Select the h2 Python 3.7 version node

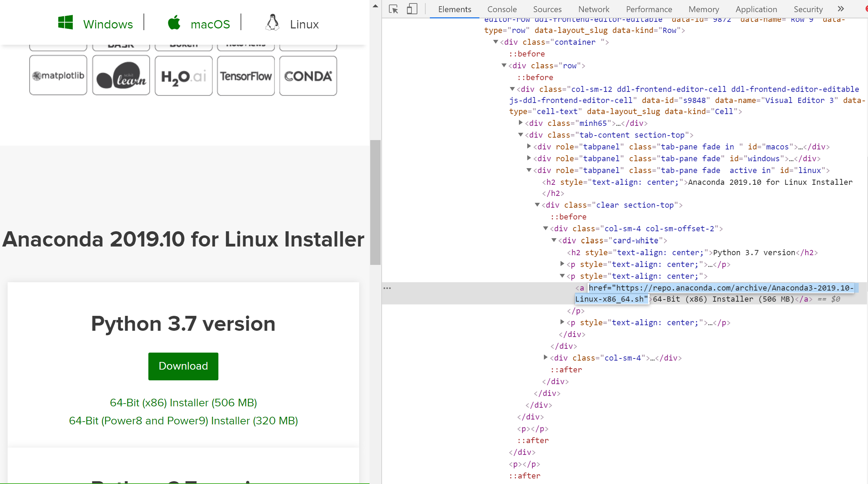pos(693,252)
